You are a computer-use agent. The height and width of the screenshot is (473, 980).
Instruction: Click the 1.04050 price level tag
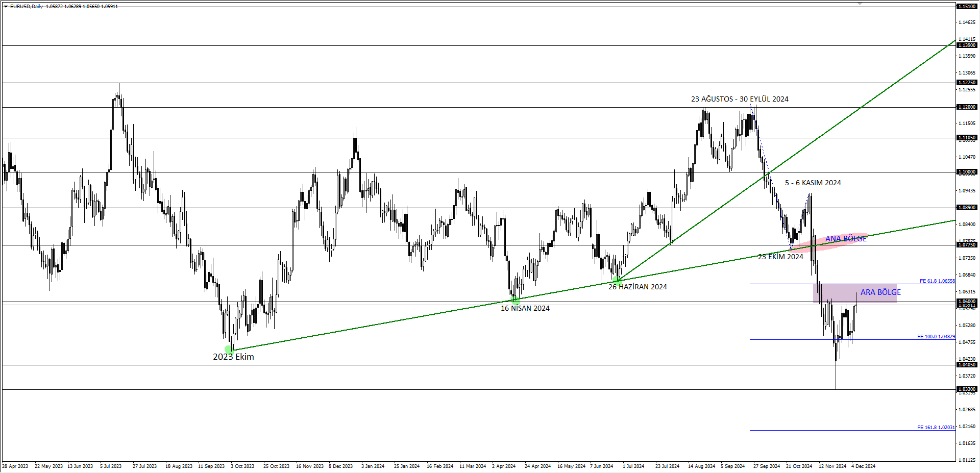(967, 365)
